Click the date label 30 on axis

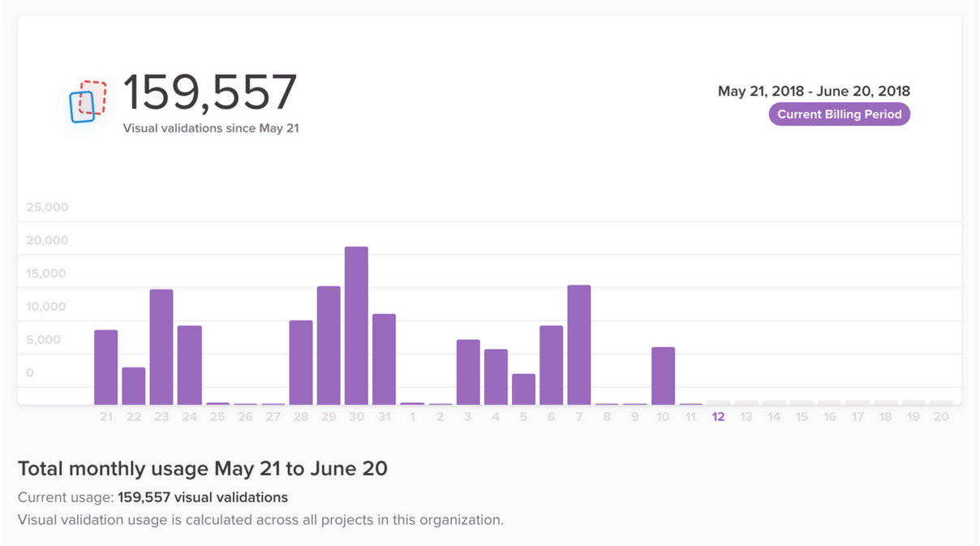(x=356, y=416)
